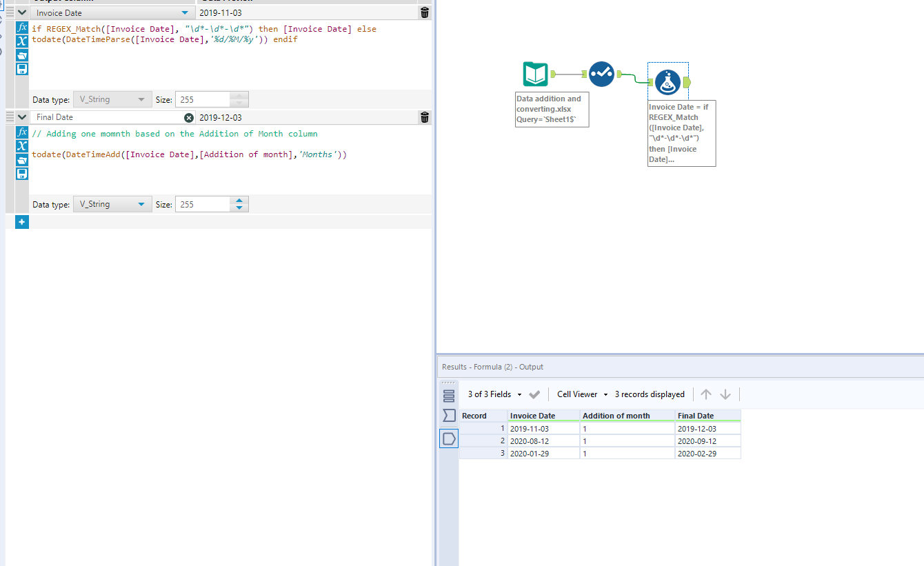This screenshot has width=924, height=566.
Task: Save the Final Date expression using the disk icon
Action: pos(21,173)
